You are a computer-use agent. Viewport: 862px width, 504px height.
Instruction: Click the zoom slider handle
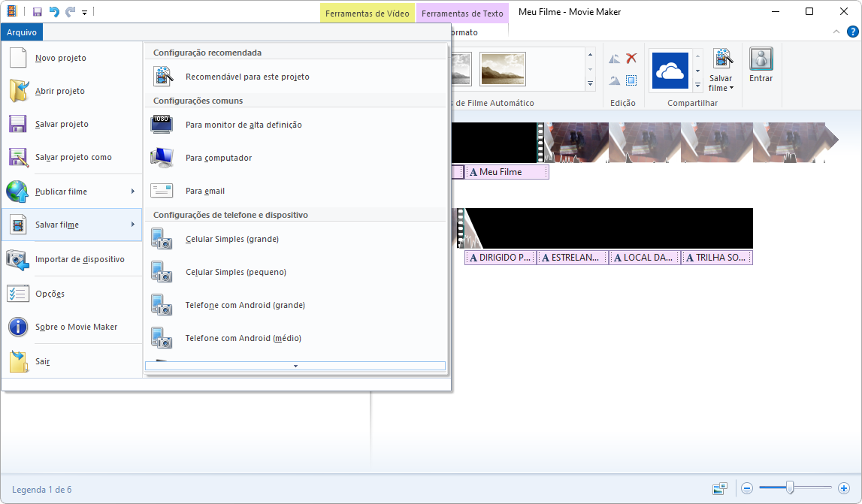pyautogui.click(x=790, y=487)
